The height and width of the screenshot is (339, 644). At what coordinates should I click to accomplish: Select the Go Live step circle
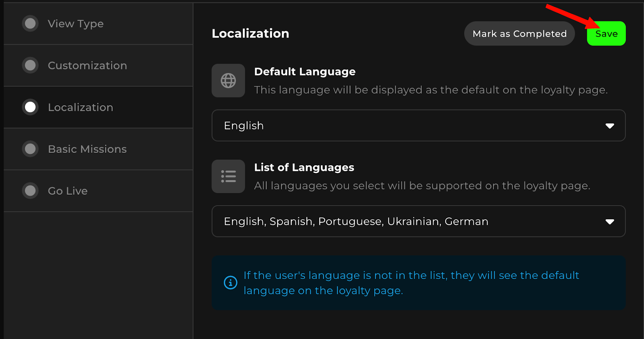point(30,191)
